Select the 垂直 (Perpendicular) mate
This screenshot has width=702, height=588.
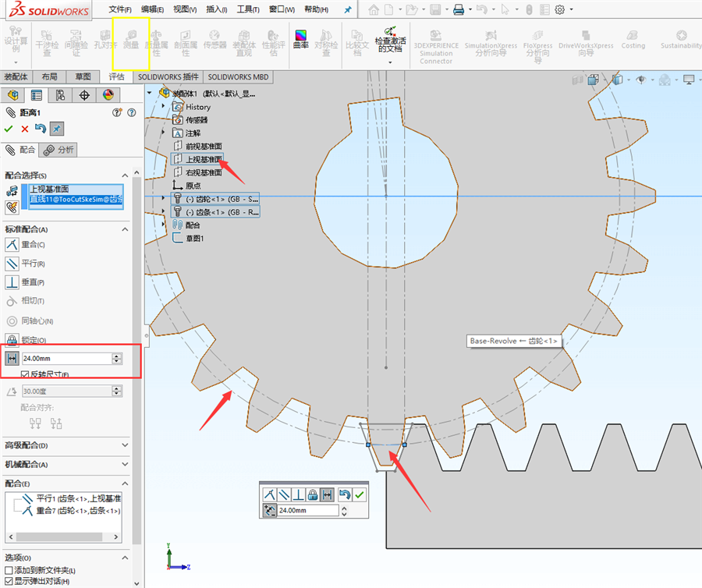(x=12, y=282)
